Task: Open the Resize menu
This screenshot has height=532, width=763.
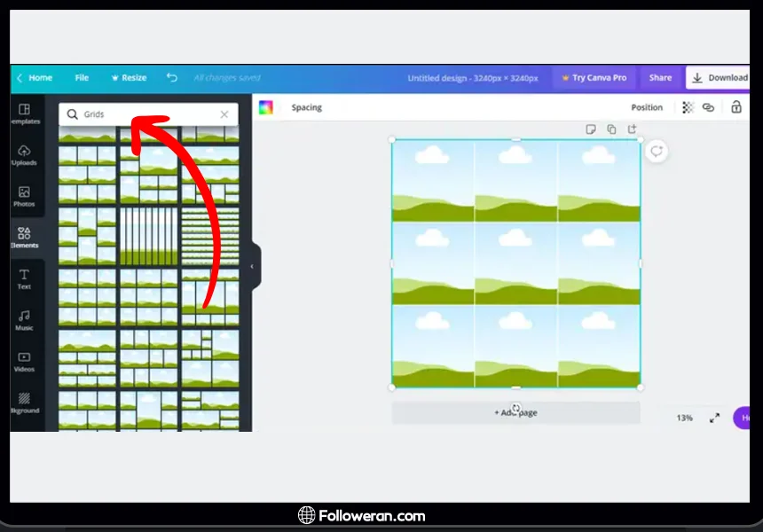Action: (129, 78)
